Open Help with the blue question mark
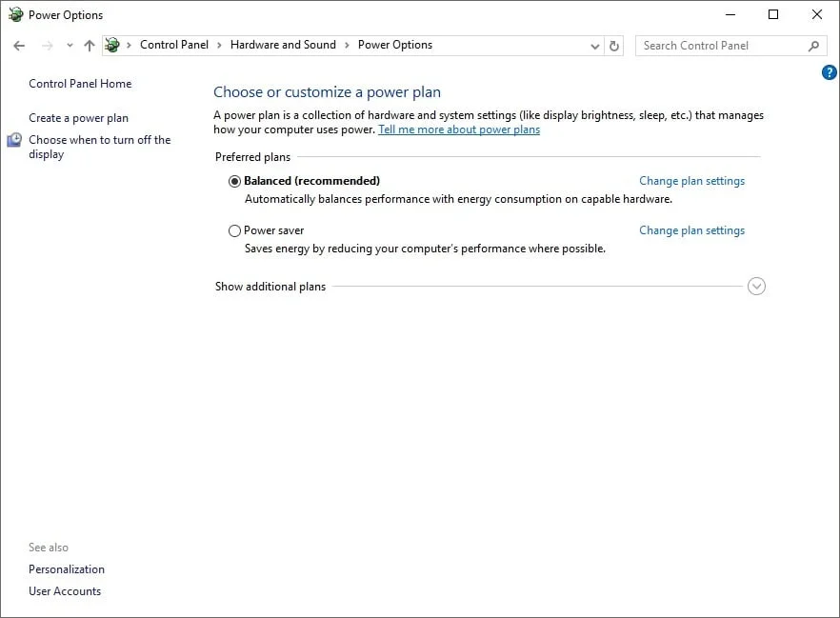 click(x=829, y=72)
